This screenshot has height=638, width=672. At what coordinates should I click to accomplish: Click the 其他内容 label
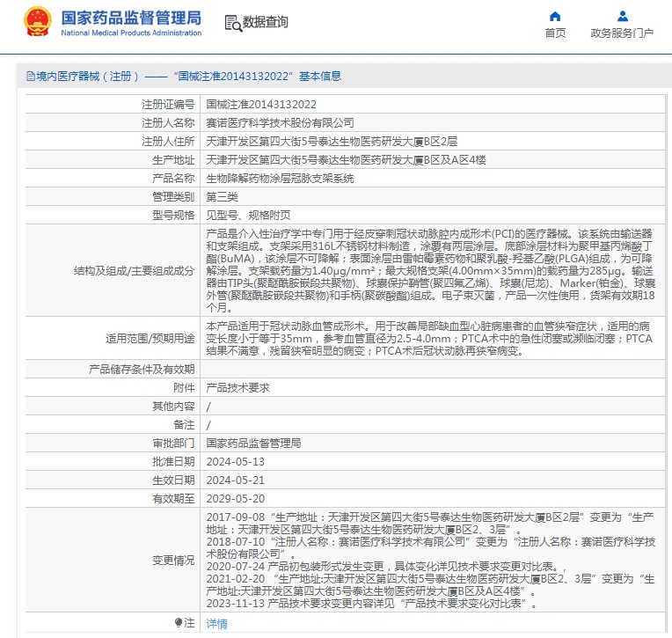[173, 406]
